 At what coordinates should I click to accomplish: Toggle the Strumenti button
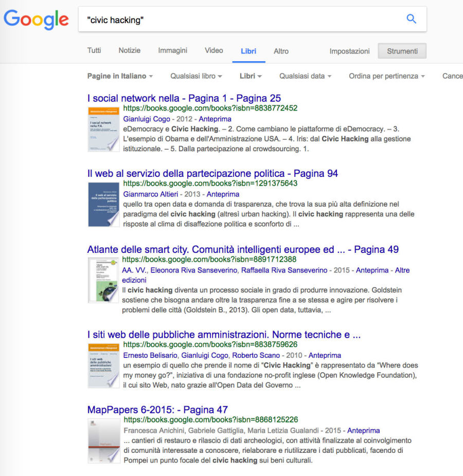[x=402, y=51]
